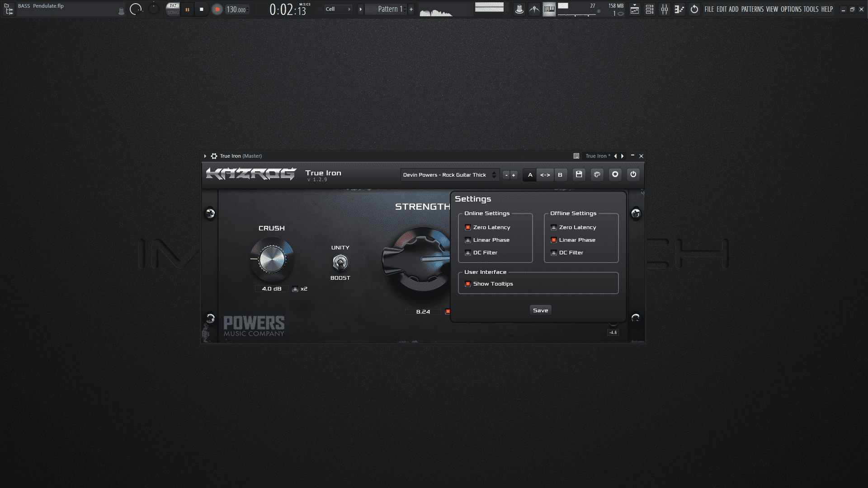The width and height of the screenshot is (868, 488).
Task: Open the Devin Powers preset dropdown
Action: click(x=449, y=175)
